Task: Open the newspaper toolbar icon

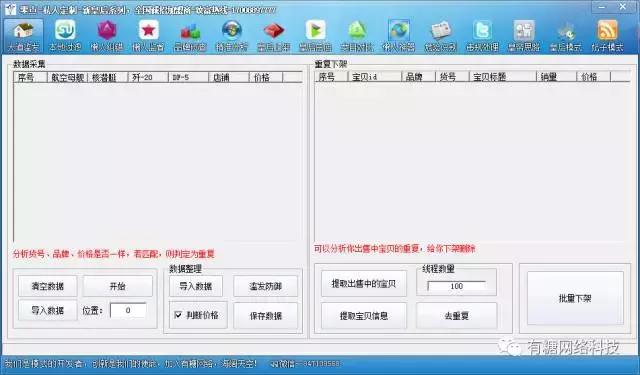Action: pyautogui.click(x=440, y=37)
